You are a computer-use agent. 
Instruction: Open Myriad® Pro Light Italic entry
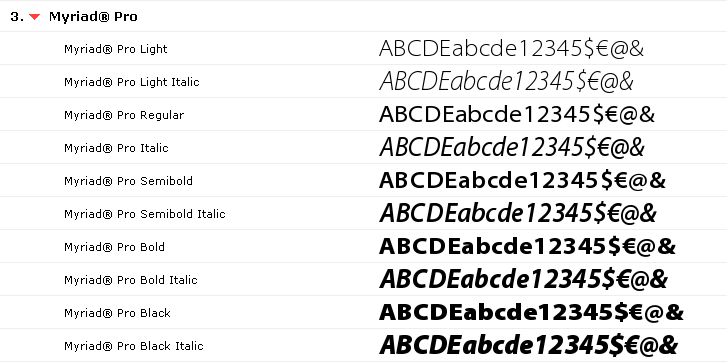coord(132,82)
